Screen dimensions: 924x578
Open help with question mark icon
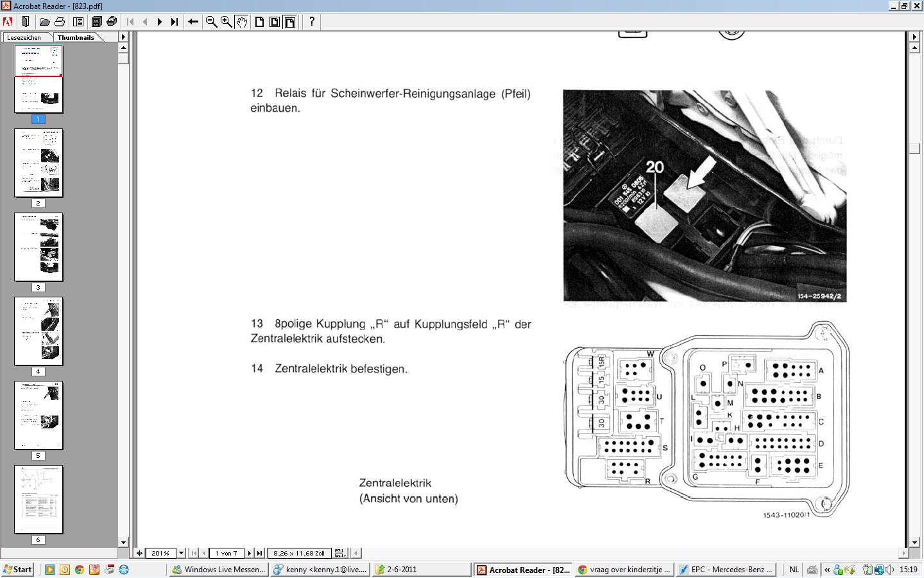click(x=312, y=21)
